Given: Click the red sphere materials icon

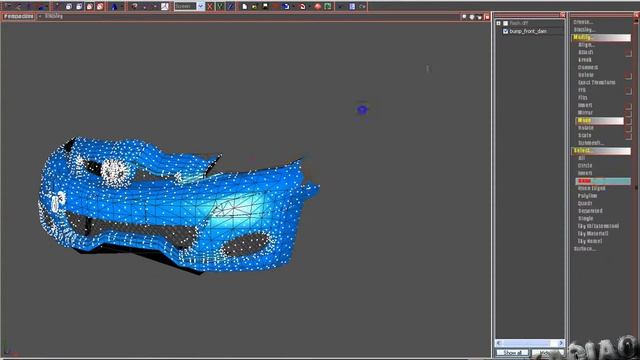Looking at the screenshot, I should pyautogui.click(x=318, y=7).
